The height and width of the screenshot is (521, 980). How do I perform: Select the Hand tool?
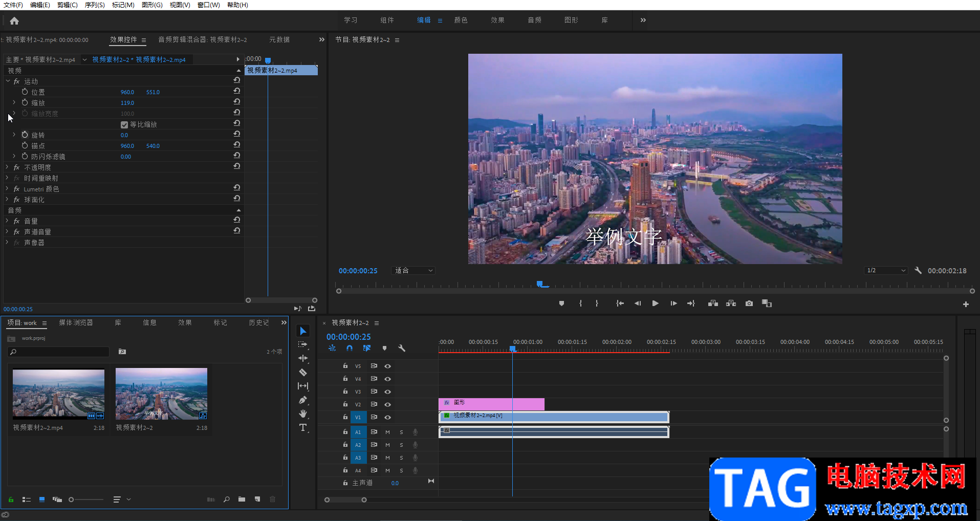pyautogui.click(x=303, y=414)
